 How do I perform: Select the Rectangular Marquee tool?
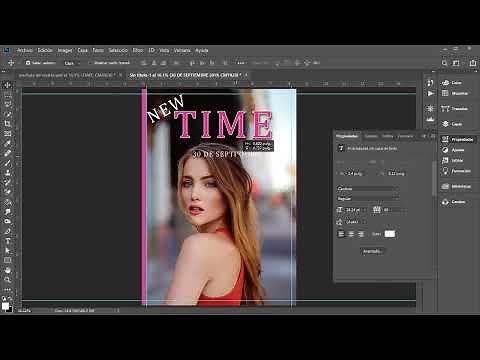point(7,95)
